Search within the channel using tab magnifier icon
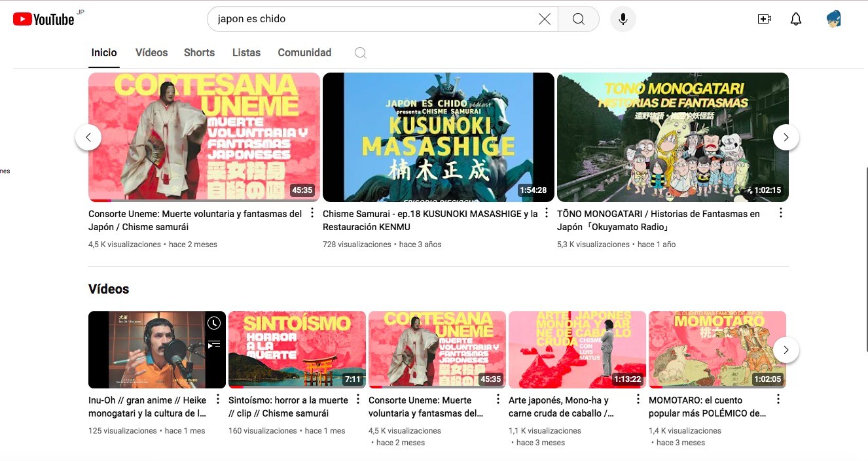 [360, 53]
